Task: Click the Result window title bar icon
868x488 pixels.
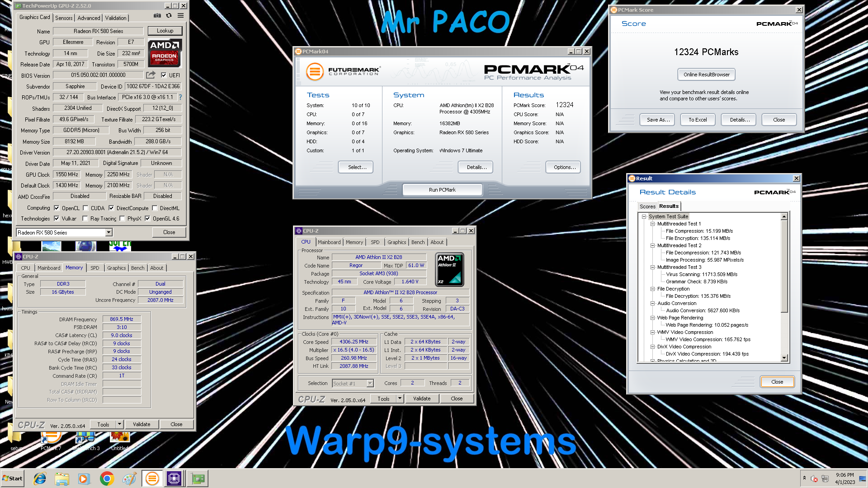Action: click(x=632, y=178)
